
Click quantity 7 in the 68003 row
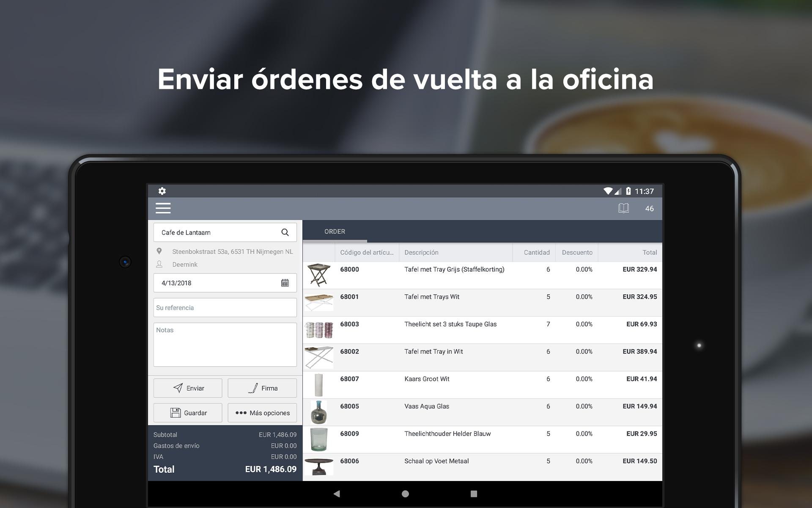(x=548, y=324)
